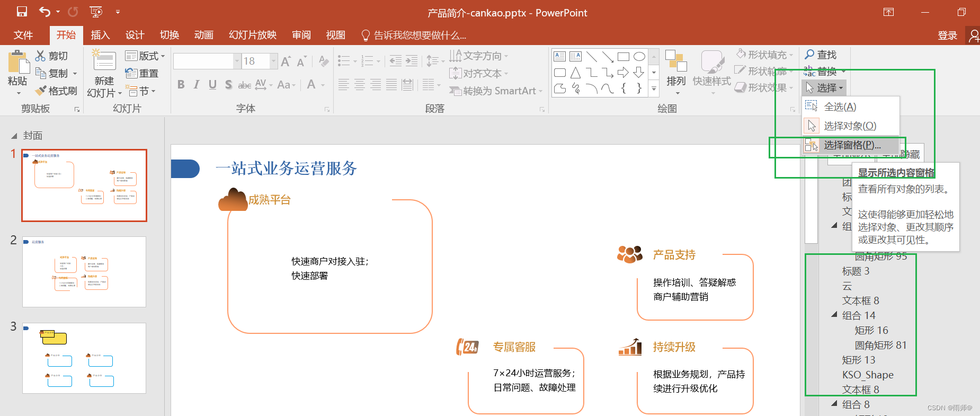Screen dimensions: 980x416
Task: Select KSO_Shape in selection pane
Action: coord(868,375)
